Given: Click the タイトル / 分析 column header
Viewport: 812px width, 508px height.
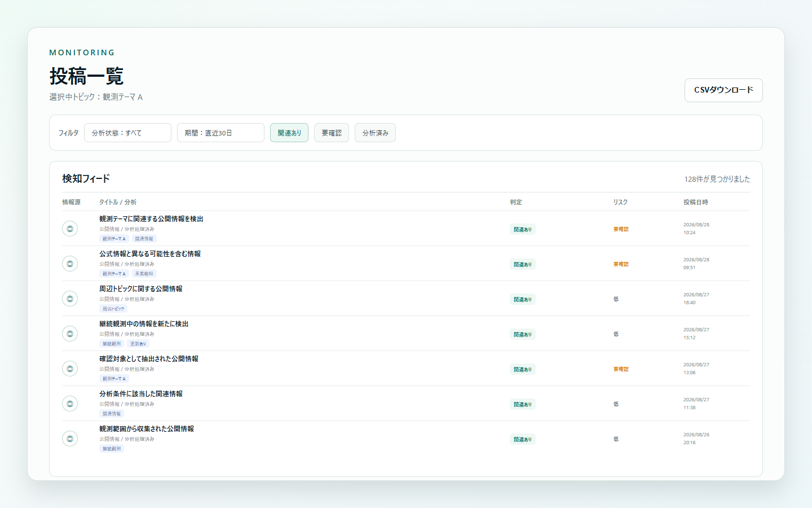Looking at the screenshot, I should point(118,202).
